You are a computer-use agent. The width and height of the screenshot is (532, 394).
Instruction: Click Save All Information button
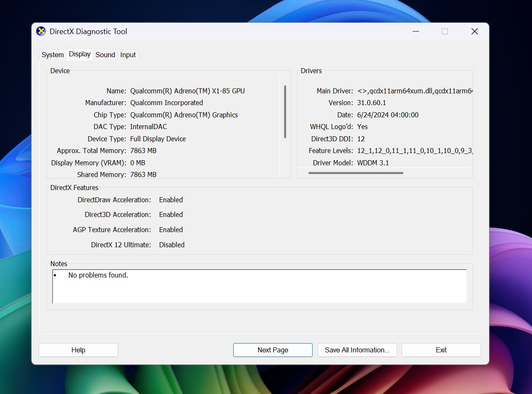tap(357, 350)
